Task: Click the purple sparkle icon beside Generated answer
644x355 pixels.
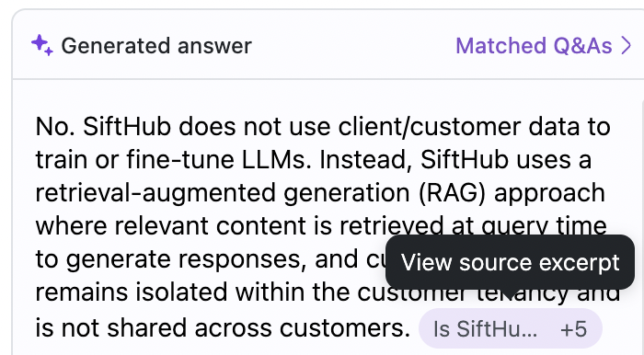Action: point(42,45)
